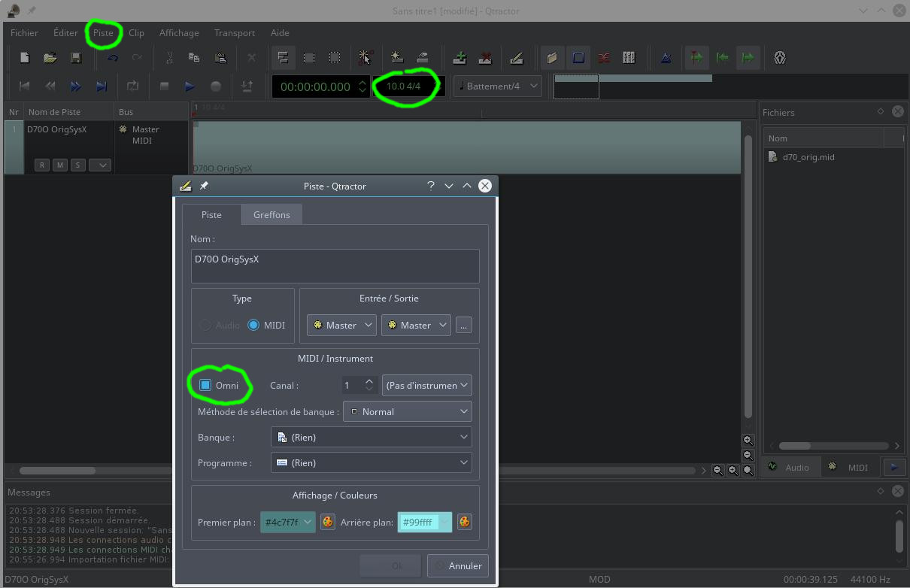Select the MIDI track type radio
This screenshot has height=588, width=910.
click(x=253, y=326)
